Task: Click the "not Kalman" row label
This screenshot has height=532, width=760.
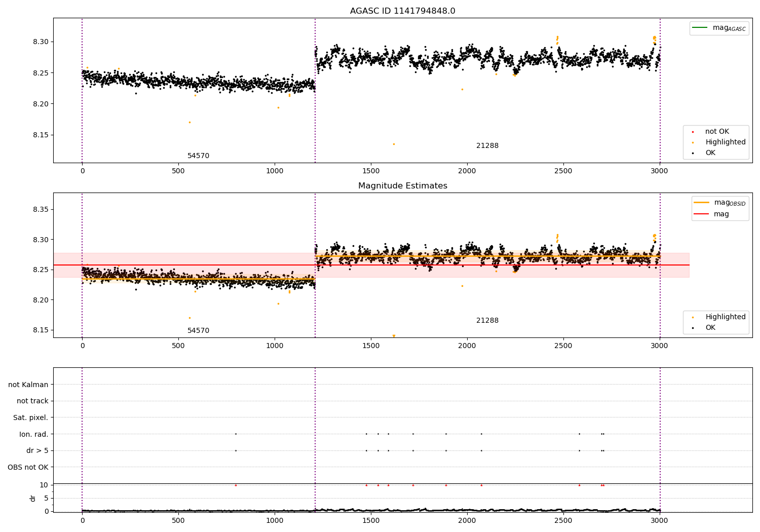Action: tap(28, 385)
